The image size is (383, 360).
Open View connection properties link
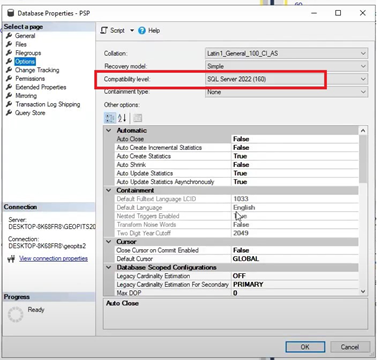point(53,258)
